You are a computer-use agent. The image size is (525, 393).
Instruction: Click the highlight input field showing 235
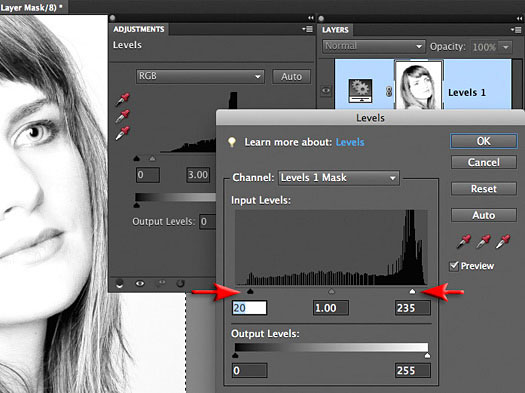[412, 308]
